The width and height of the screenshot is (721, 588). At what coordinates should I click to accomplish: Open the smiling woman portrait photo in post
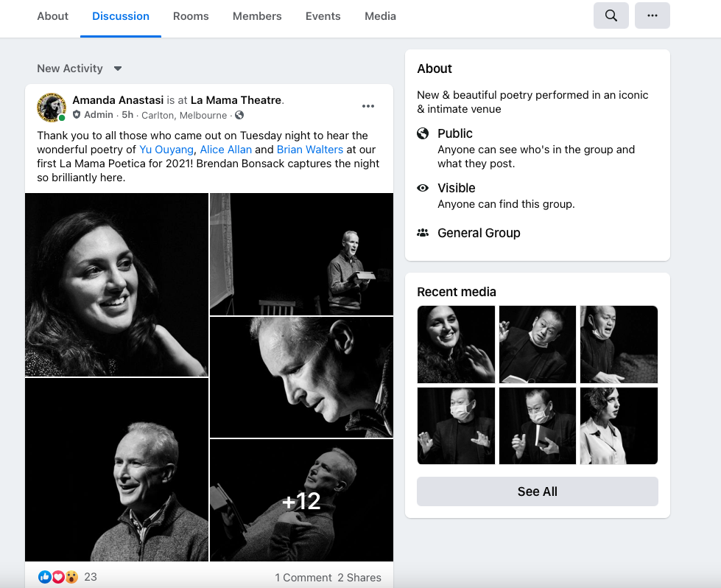click(117, 284)
